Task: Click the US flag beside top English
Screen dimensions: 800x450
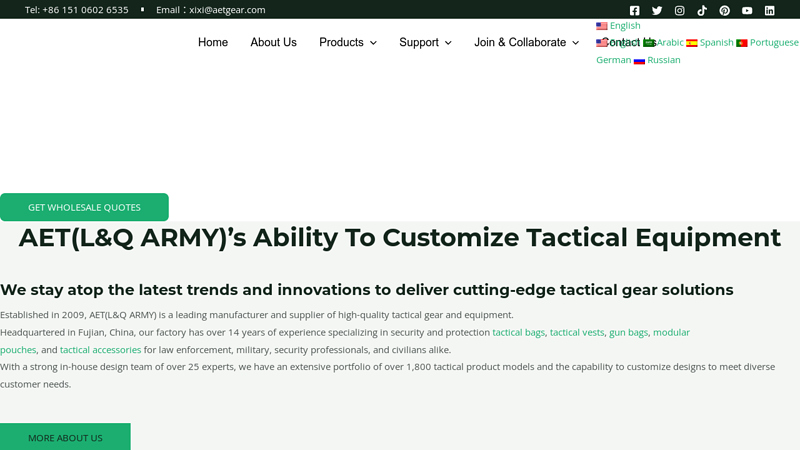Action: coord(602,26)
